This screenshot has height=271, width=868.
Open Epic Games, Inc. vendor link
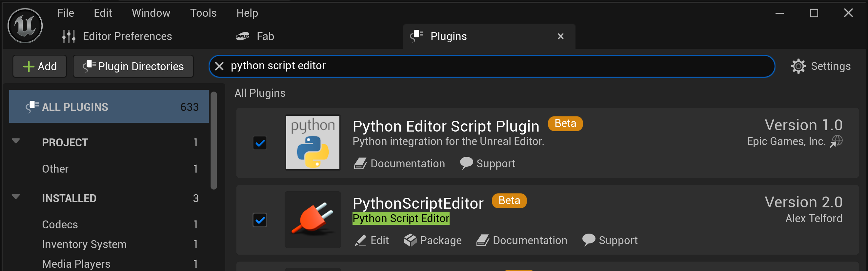[786, 141]
